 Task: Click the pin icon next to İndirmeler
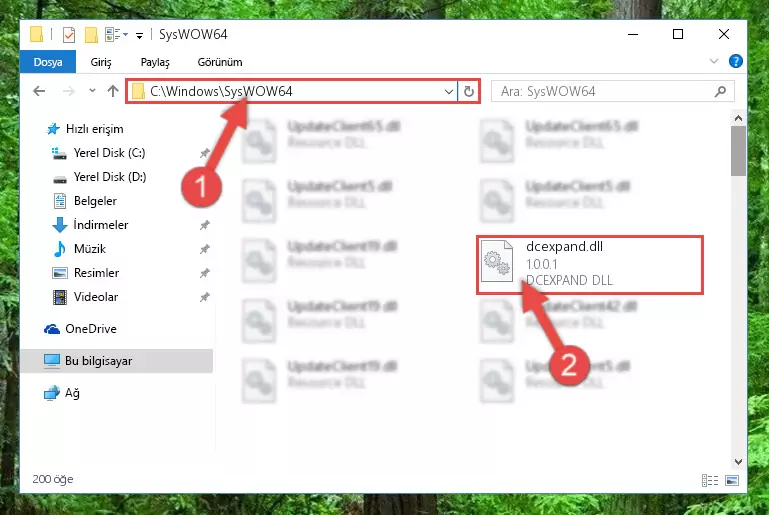(x=205, y=226)
